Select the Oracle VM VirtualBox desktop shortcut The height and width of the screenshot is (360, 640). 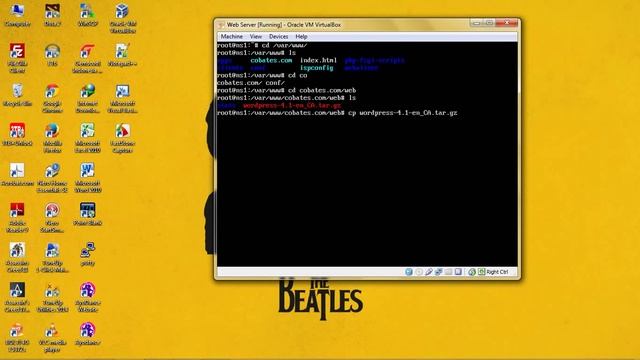tap(122, 18)
